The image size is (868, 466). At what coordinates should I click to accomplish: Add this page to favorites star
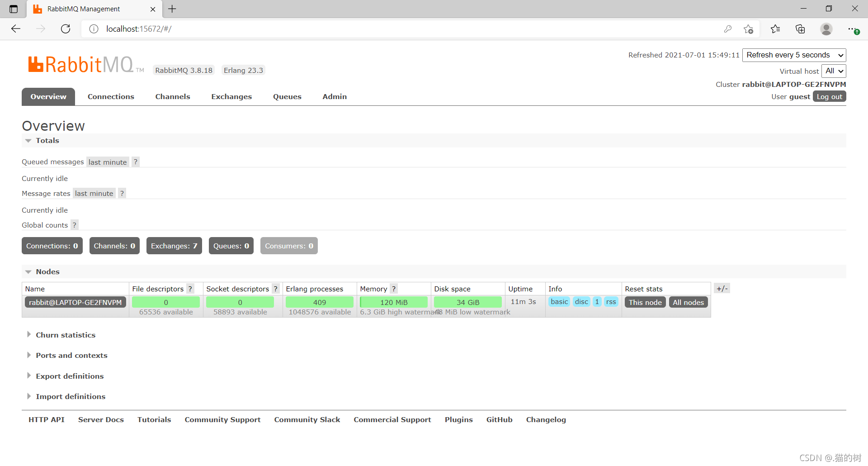(x=748, y=29)
